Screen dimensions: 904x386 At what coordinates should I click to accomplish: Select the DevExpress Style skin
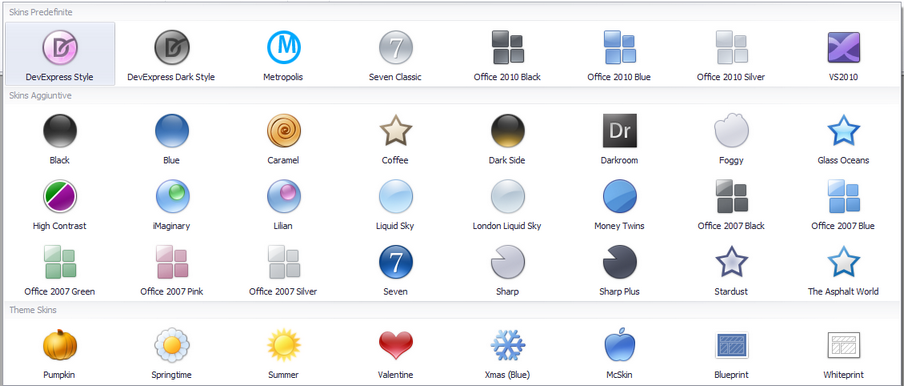click(x=60, y=54)
